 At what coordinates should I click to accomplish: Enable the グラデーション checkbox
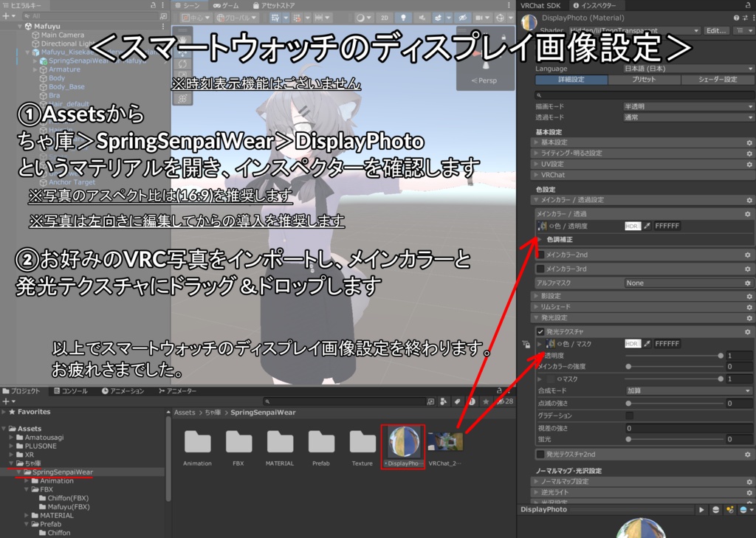point(629,415)
